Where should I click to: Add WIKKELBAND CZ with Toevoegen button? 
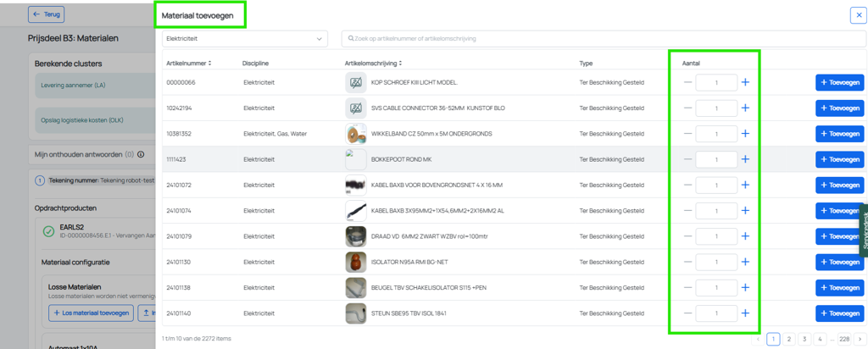coord(839,134)
